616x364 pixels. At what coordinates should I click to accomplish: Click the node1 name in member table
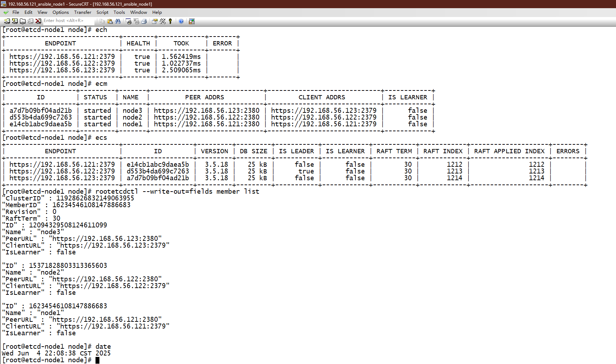click(x=132, y=124)
